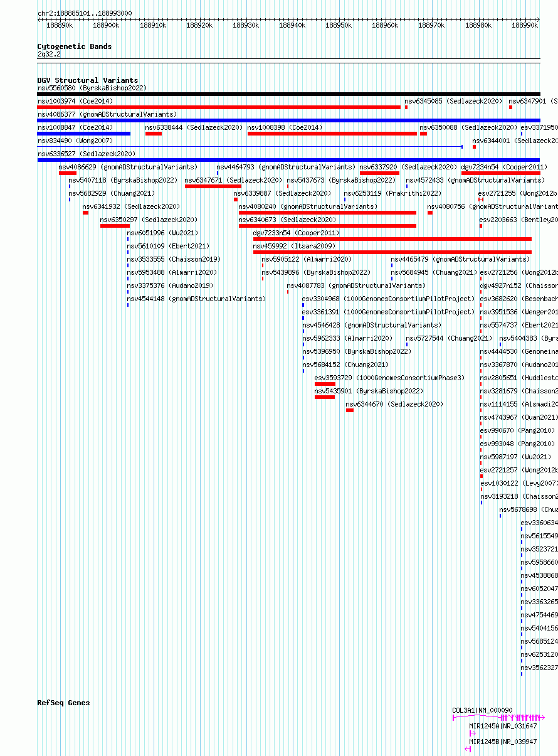Image resolution: width=558 pixels, height=756 pixels.
Task: Select the nsv1008398 (Coe2014) label
Action: 285,127
